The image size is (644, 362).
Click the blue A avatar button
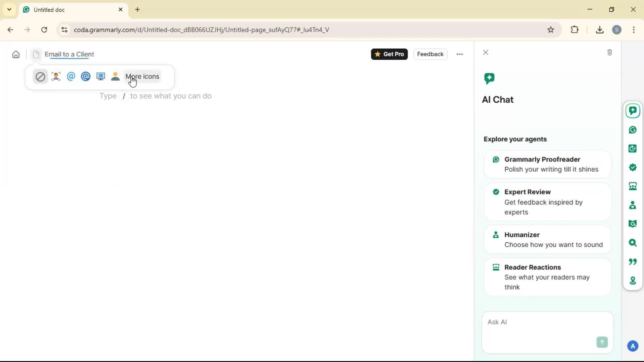coord(633,346)
